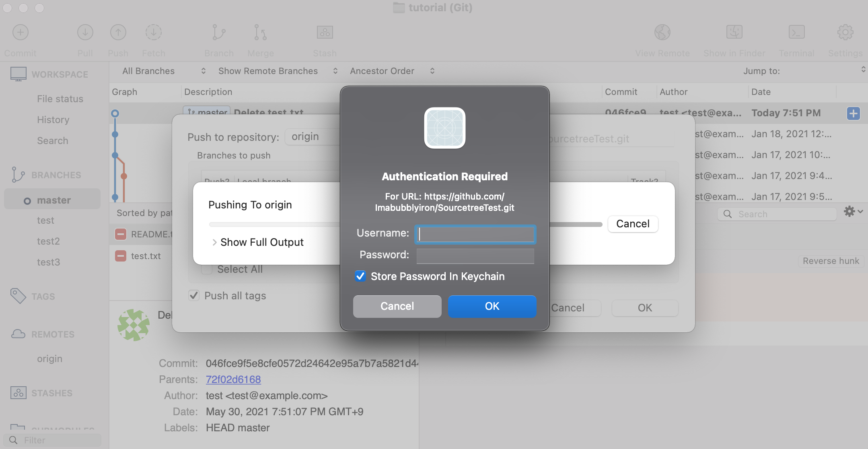Cancel the Authentication Required dialog
The width and height of the screenshot is (868, 449).
coord(397,306)
